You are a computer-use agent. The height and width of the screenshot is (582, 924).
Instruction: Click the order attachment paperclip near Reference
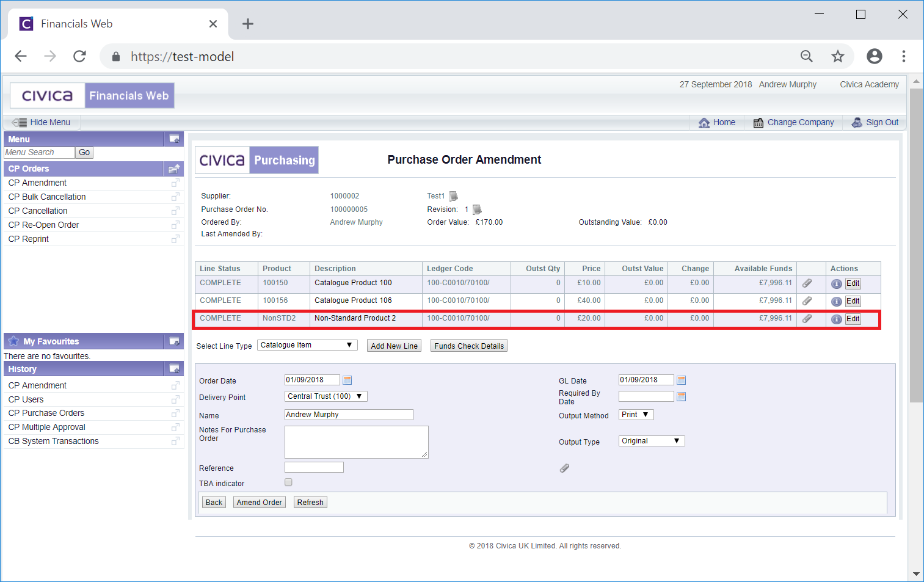point(564,468)
